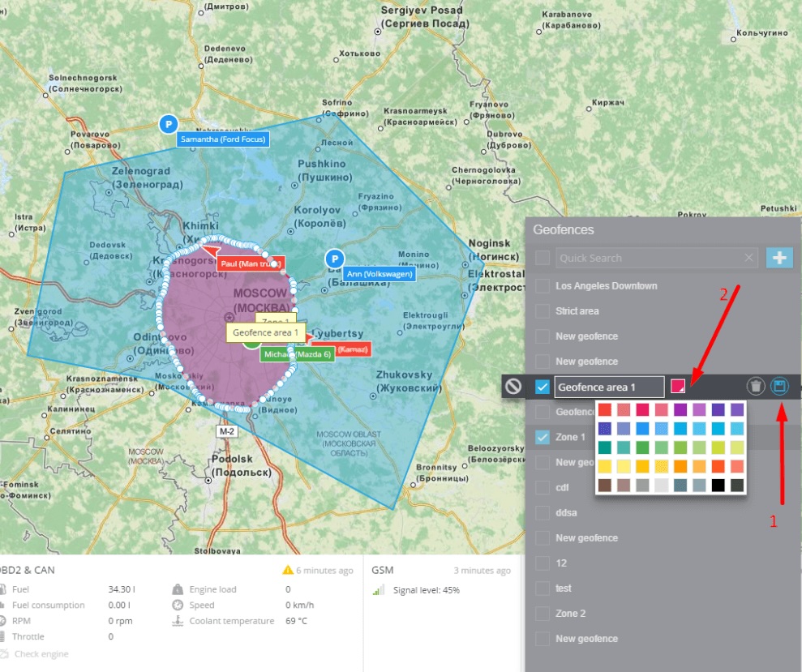Select the Zone 2 geofence list entry

click(570, 614)
